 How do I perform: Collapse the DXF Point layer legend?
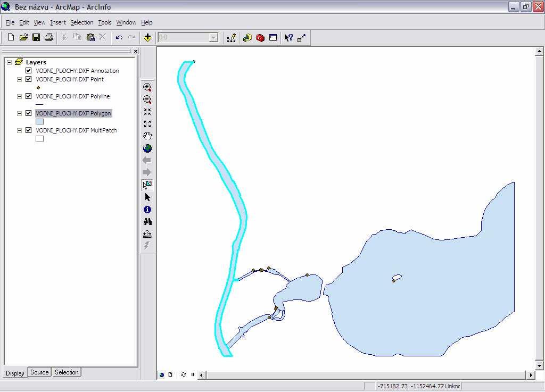[20, 79]
